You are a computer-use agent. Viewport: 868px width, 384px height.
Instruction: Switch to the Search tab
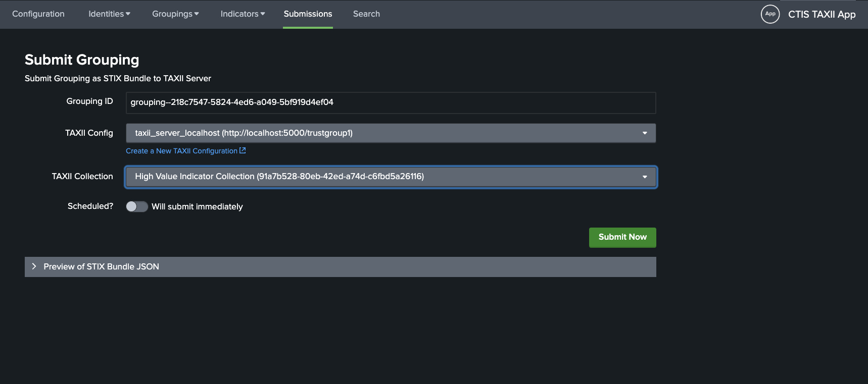pyautogui.click(x=366, y=14)
